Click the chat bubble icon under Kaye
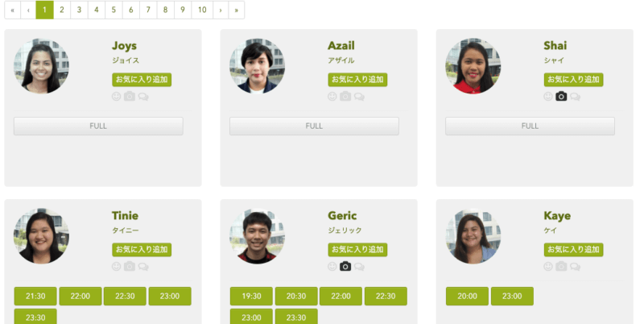644x324 pixels. pos(575,267)
